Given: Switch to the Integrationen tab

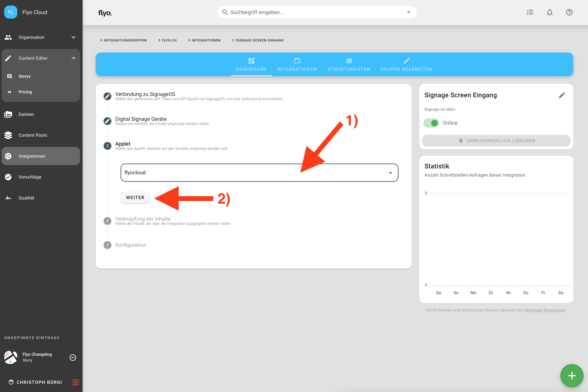Looking at the screenshot, I should point(297,65).
